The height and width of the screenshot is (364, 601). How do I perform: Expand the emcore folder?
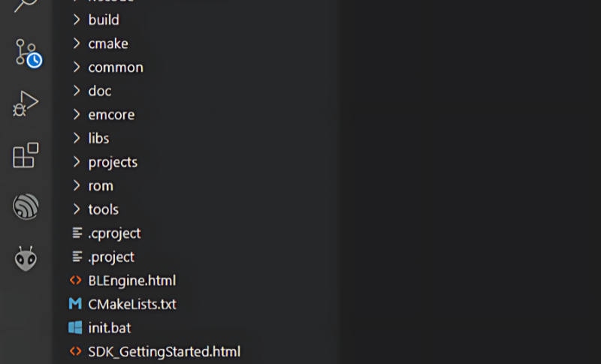111,115
